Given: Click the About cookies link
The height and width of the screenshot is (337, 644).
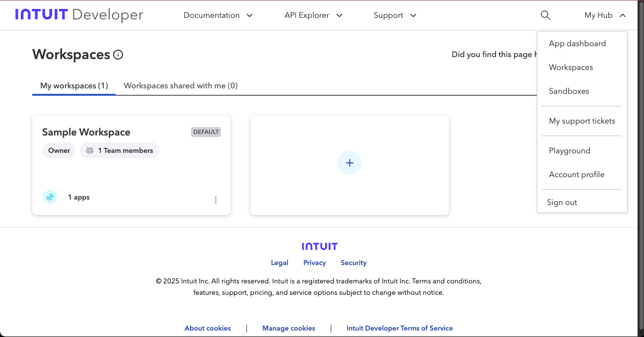Looking at the screenshot, I should click(207, 328).
